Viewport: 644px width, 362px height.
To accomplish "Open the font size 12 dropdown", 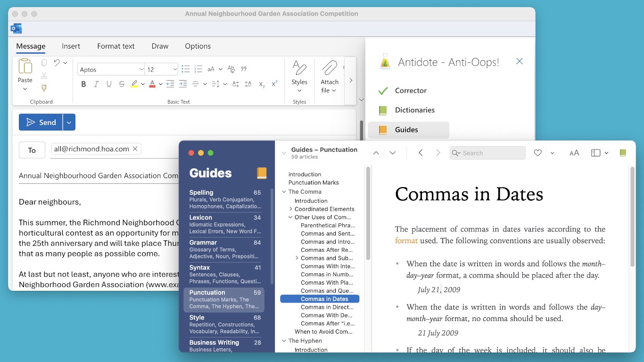I will (x=175, y=69).
